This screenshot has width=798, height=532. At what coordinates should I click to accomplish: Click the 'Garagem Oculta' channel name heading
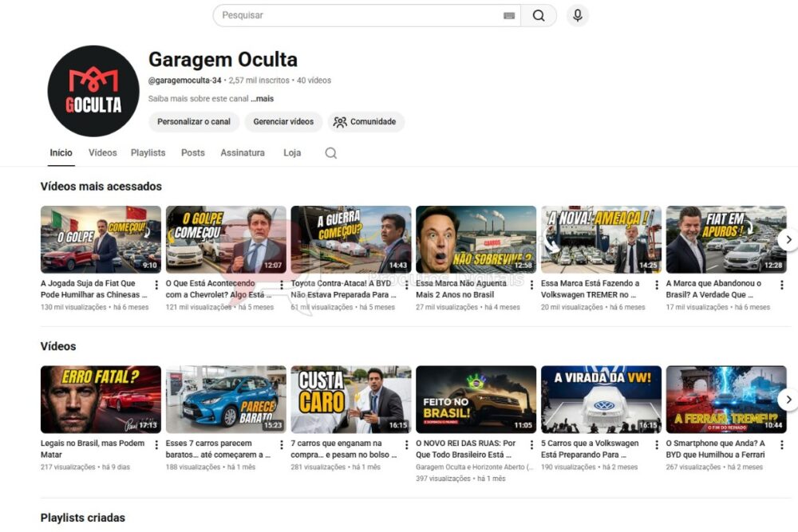pos(223,60)
